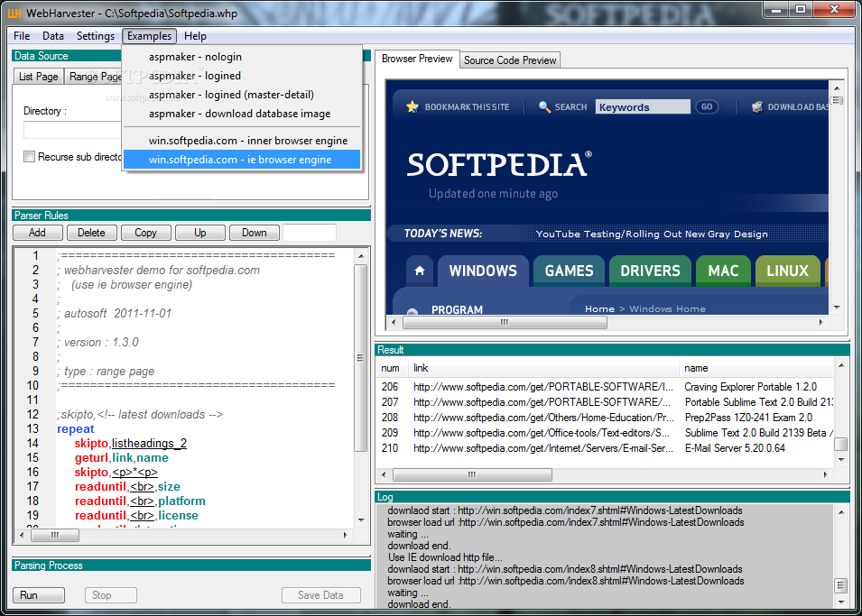This screenshot has height=616, width=862.
Task: Click the 'num' column header in Result
Action: [x=392, y=368]
